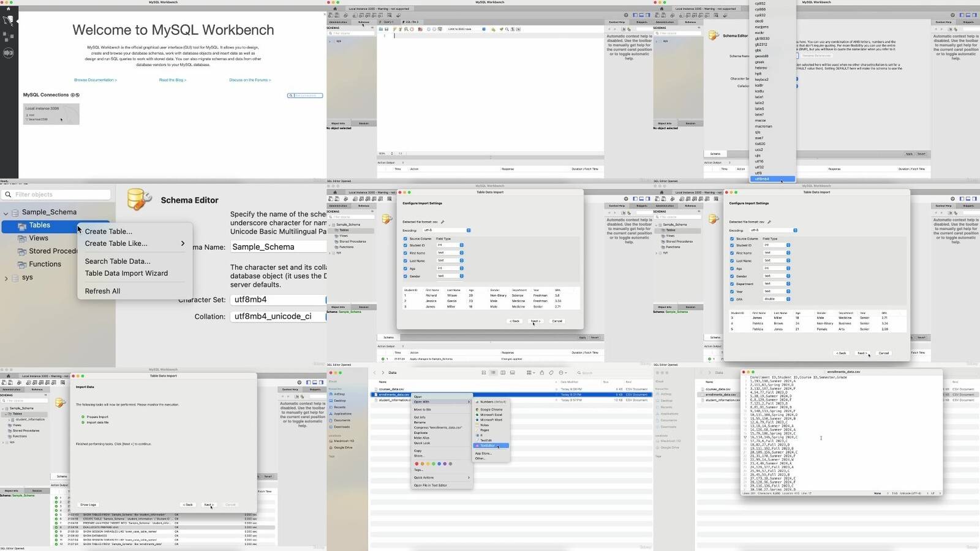Click Show Logs in the Import Data dialog
Screen dimensions: 980x551
pyautogui.click(x=88, y=504)
